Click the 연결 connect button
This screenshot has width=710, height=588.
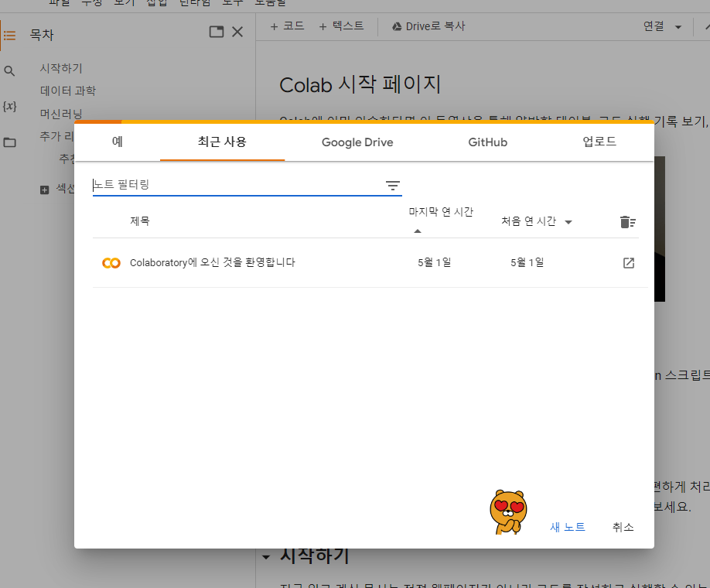(x=654, y=26)
